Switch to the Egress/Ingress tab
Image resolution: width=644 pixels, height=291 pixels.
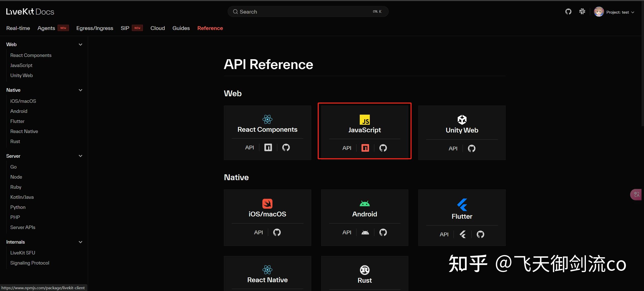point(95,28)
